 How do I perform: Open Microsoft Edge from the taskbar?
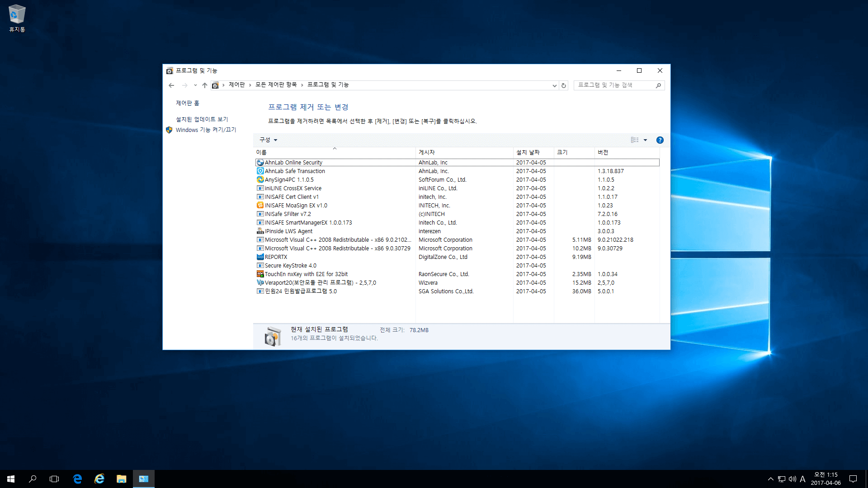coord(77,479)
